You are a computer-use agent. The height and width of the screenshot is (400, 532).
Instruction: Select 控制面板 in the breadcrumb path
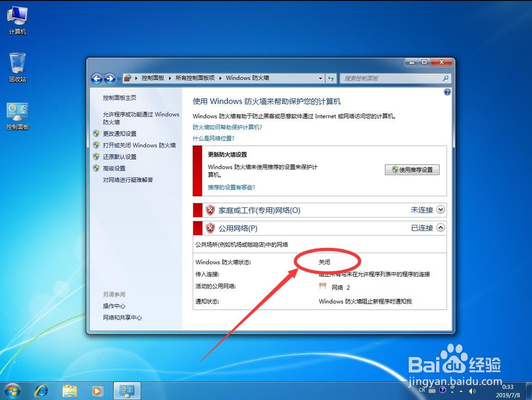[x=153, y=78]
